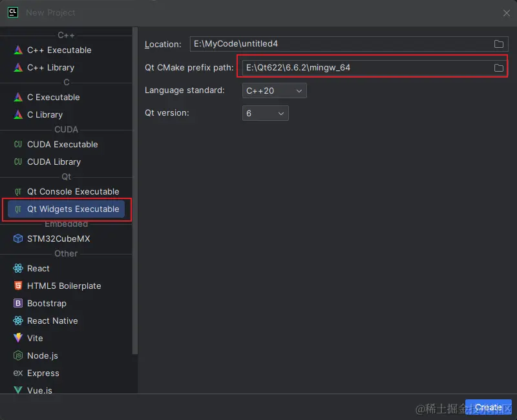
Task: Click the Node.js hexagon icon
Action: click(18, 355)
